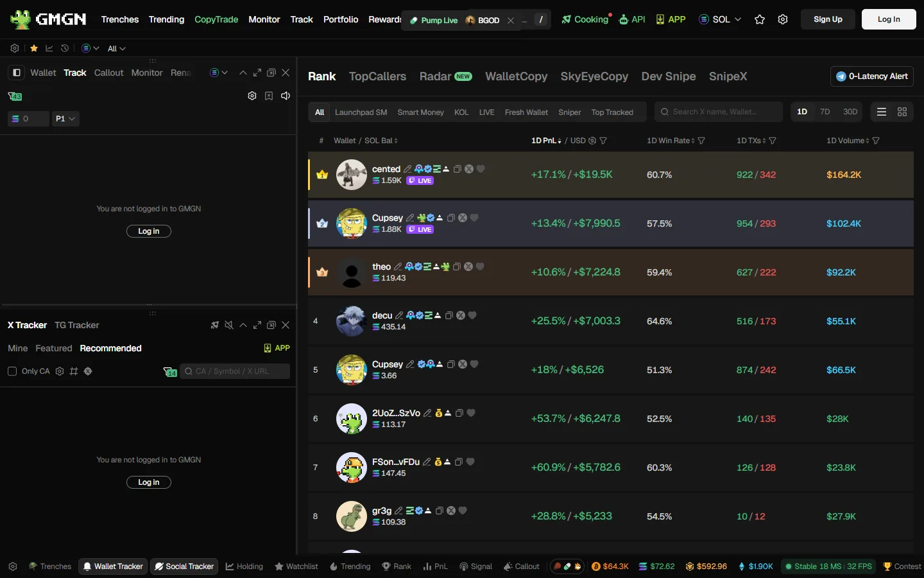
Task: Switch to the TopCallers tab
Action: [377, 76]
